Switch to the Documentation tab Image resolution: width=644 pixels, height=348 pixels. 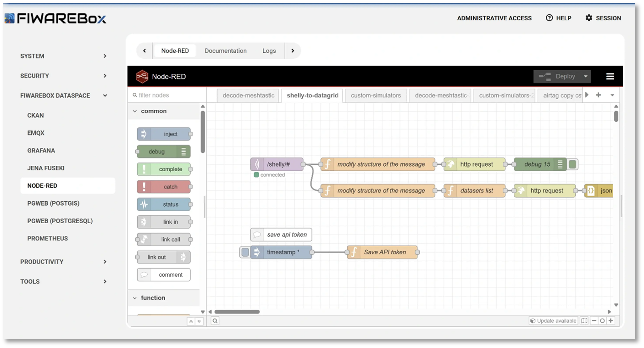[225, 51]
